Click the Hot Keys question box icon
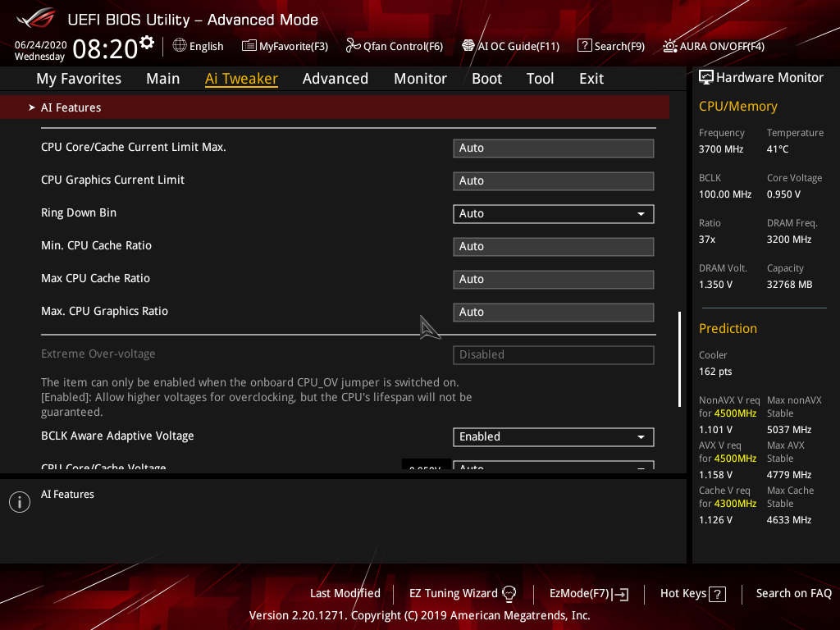 [x=717, y=594]
